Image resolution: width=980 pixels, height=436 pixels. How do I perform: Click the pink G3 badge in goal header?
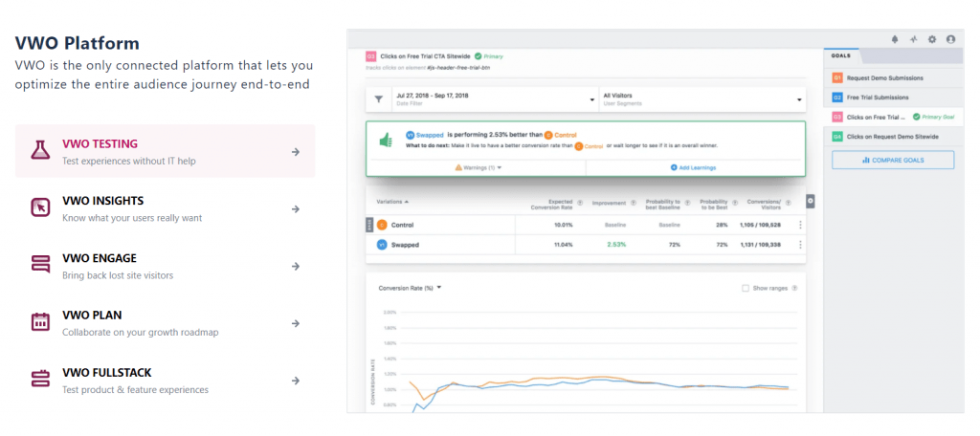coord(370,55)
